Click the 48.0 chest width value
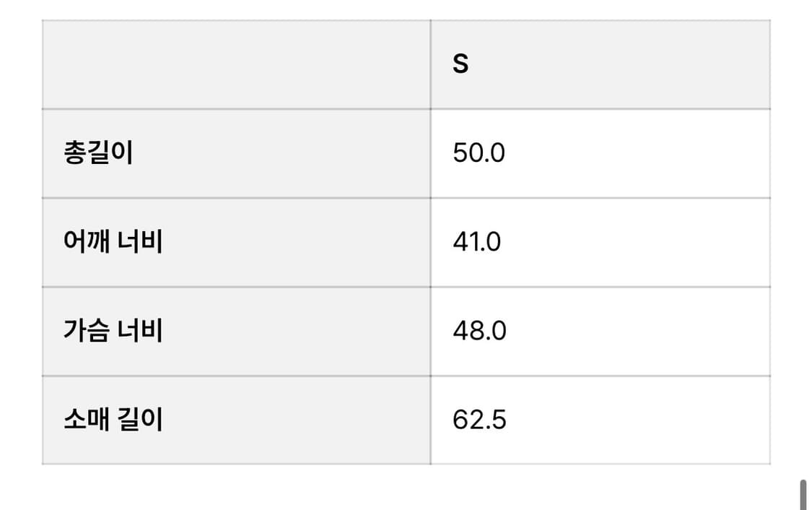Screen dimensions: 812x510 (x=479, y=331)
